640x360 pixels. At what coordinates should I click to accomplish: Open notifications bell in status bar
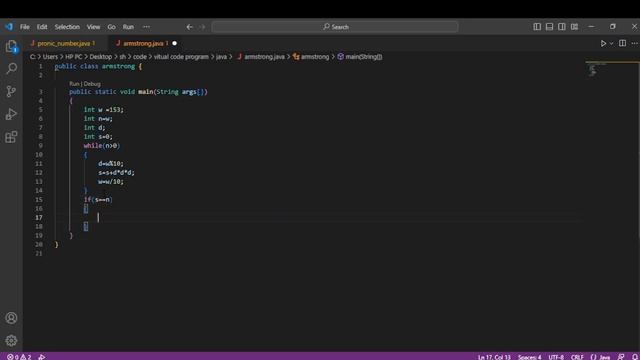pos(635,357)
